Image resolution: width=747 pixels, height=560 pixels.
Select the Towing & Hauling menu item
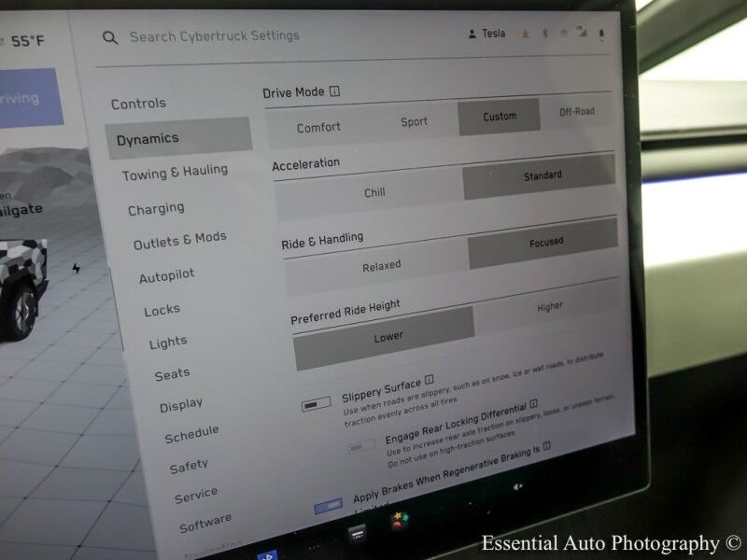[x=175, y=173]
